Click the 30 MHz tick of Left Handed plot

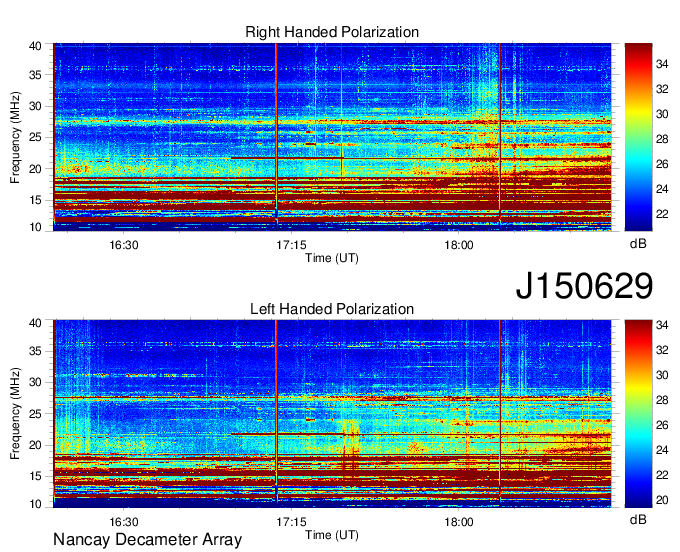(35, 382)
